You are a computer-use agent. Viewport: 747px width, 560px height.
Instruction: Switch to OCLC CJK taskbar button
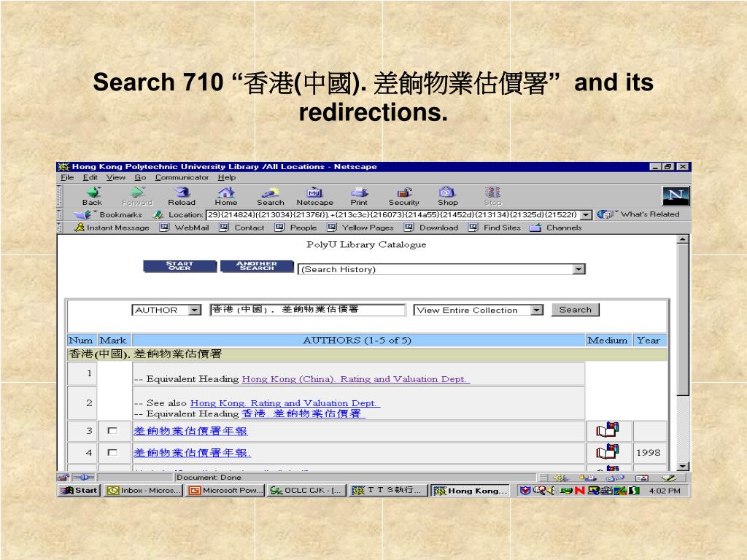click(x=306, y=491)
